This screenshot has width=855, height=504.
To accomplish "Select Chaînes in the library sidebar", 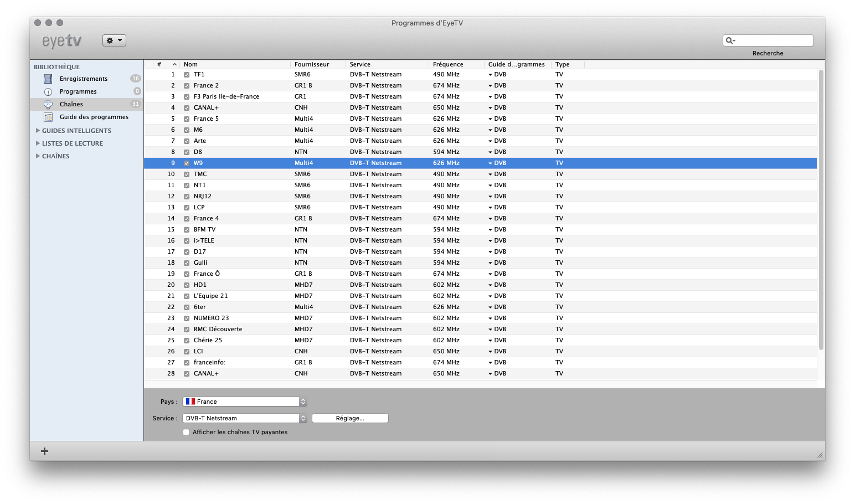I will [x=86, y=104].
